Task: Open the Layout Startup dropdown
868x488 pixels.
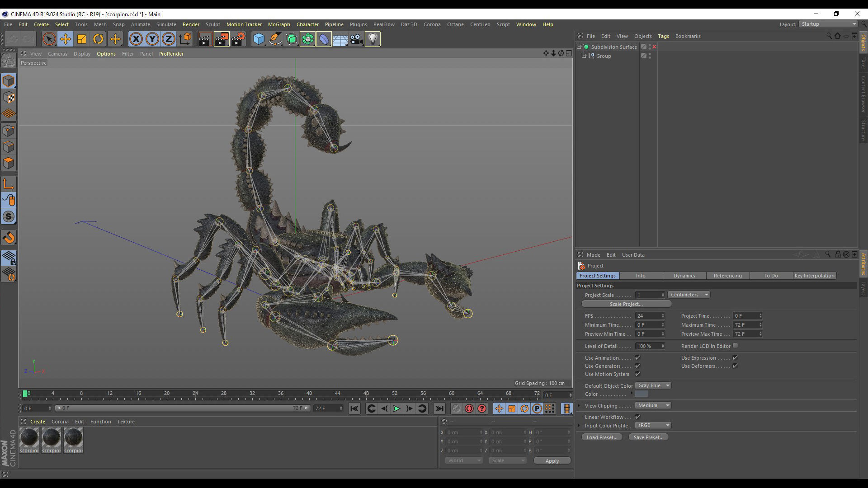Action: click(x=828, y=24)
